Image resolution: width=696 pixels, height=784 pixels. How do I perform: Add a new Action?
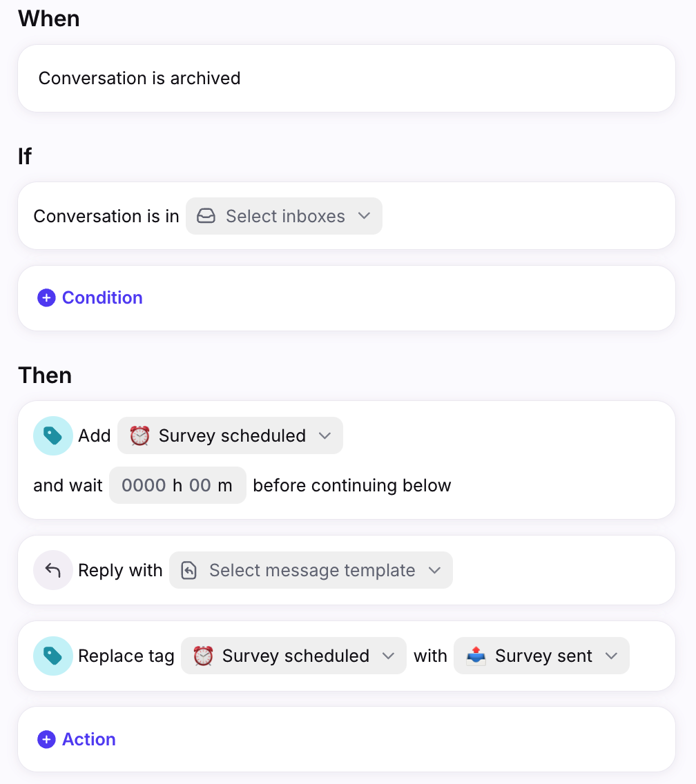click(x=77, y=740)
